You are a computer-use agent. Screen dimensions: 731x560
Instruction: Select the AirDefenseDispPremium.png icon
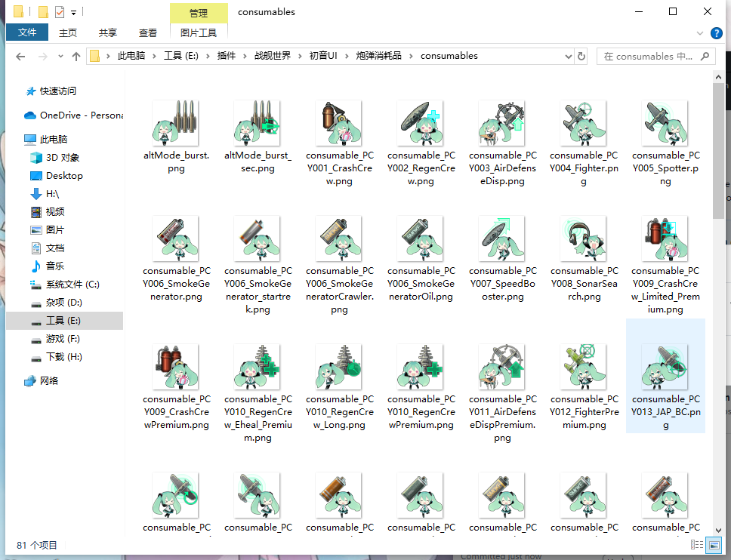point(502,367)
